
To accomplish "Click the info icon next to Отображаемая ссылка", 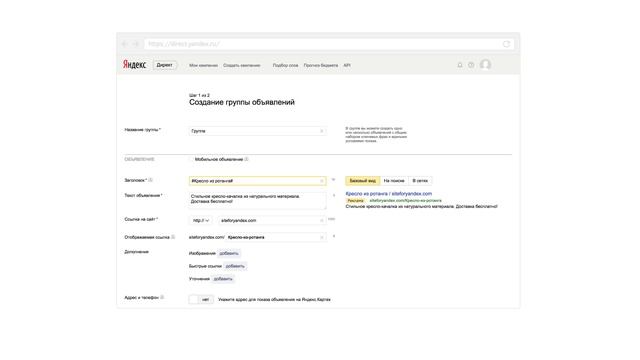I will point(173,237).
